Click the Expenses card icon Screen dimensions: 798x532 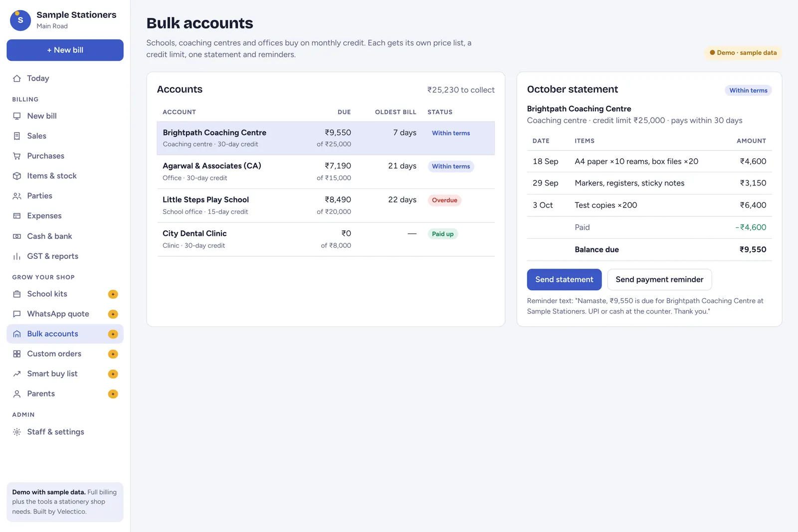pos(17,216)
